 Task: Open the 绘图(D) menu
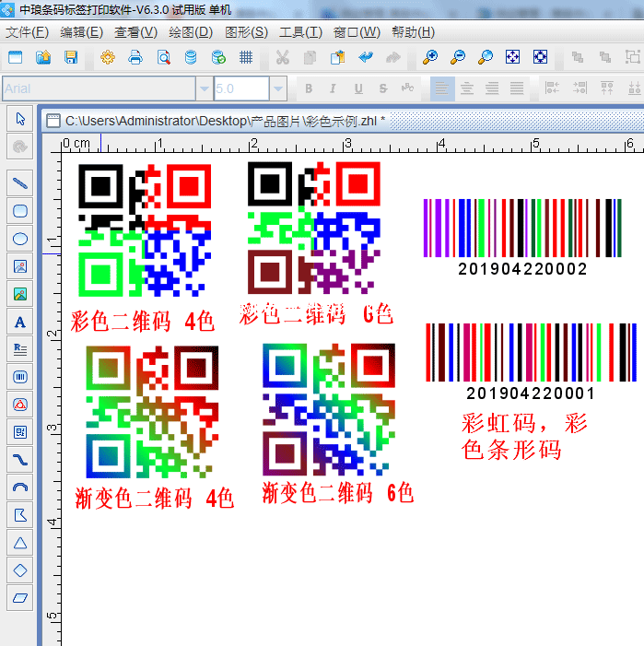tap(191, 32)
